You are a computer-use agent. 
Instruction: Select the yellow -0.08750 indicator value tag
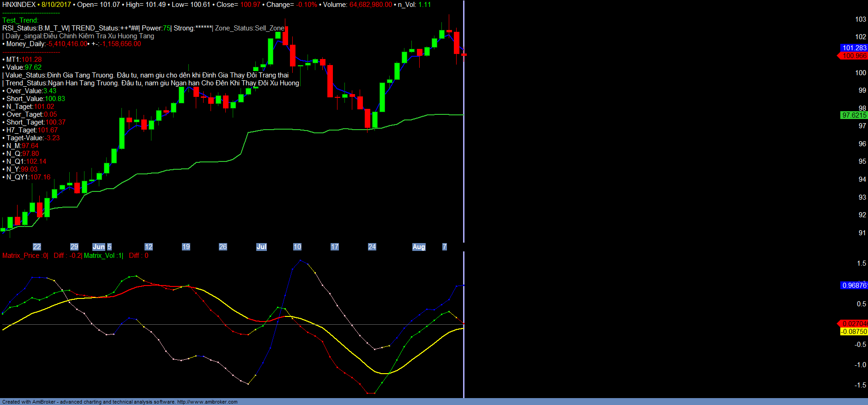coord(854,332)
